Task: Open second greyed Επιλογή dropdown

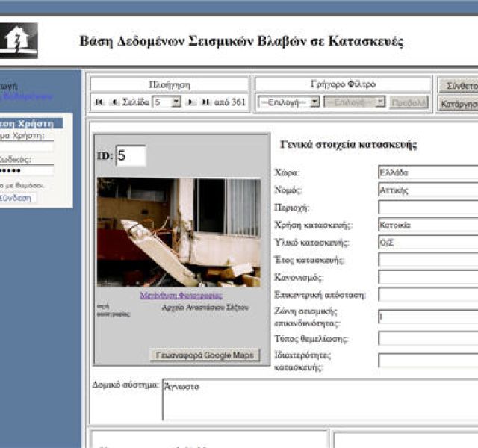Action: point(354,102)
